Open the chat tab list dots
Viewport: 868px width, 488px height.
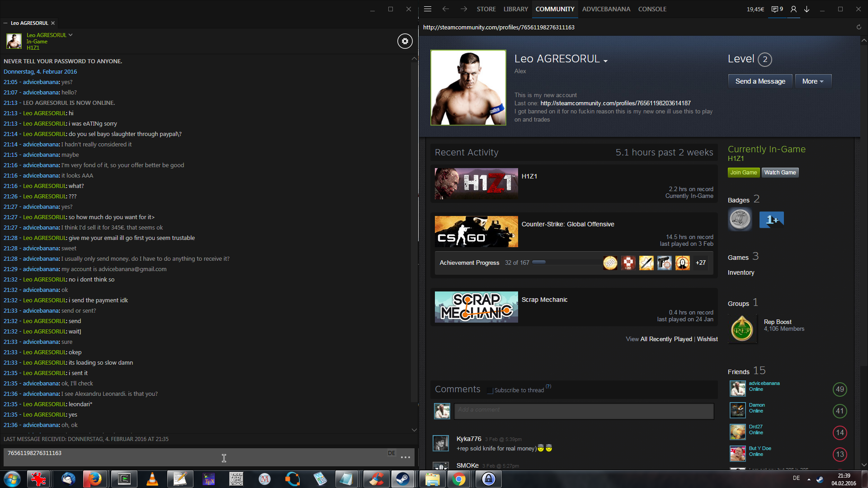click(5, 23)
